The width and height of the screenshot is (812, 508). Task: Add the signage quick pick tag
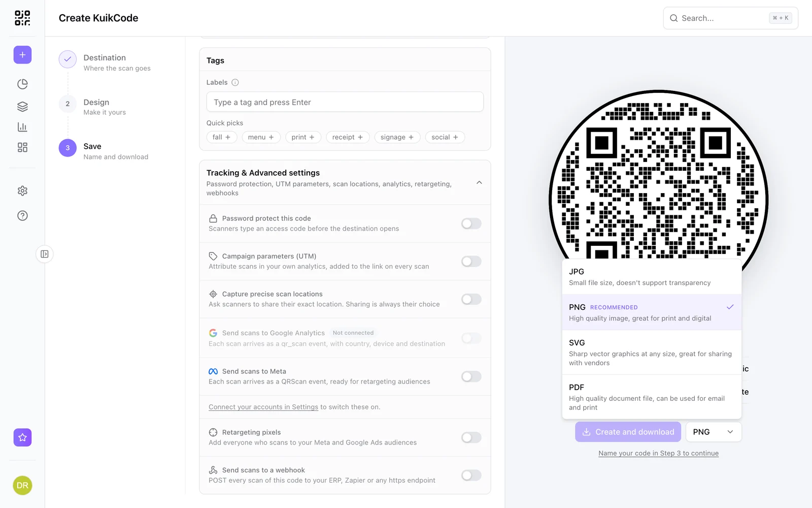397,137
